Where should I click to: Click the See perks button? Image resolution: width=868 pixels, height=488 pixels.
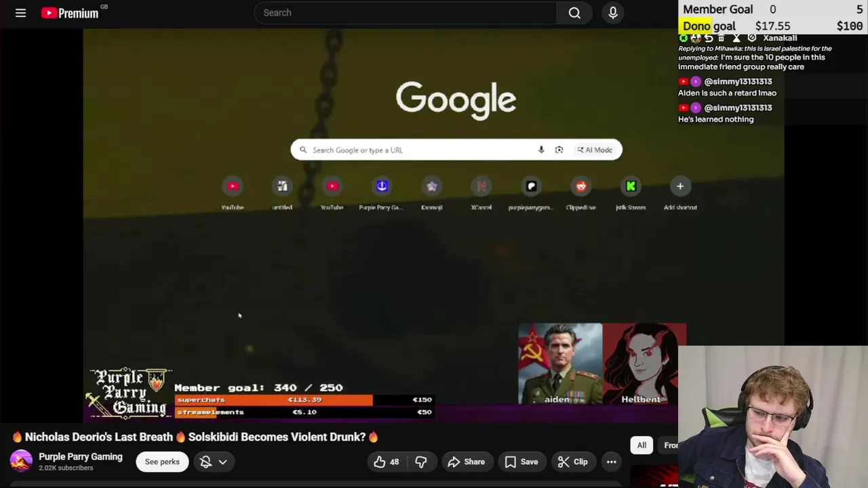(162, 462)
